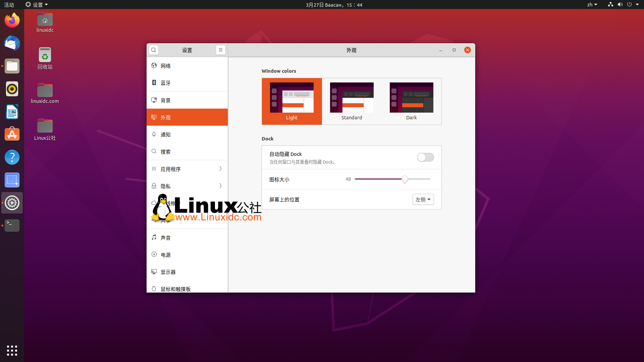Open the 设置 menu in the top bar
Screen dimensions: 644x362
[36, 4]
